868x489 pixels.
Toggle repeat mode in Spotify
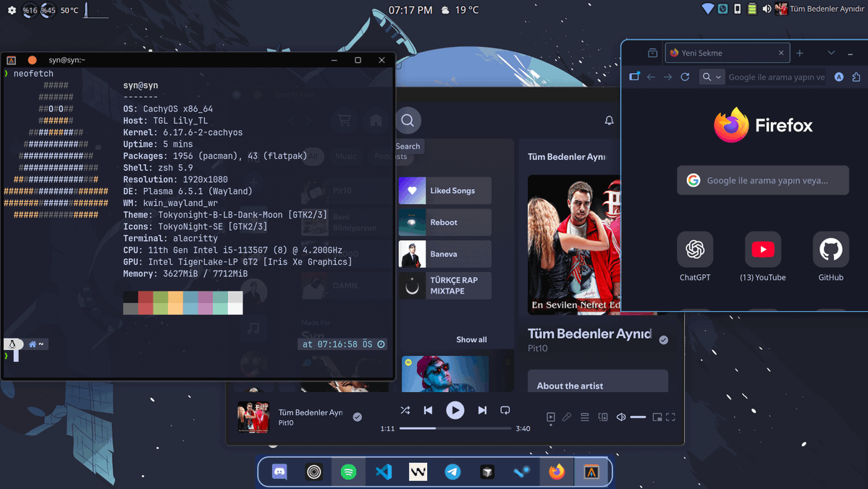click(x=505, y=409)
